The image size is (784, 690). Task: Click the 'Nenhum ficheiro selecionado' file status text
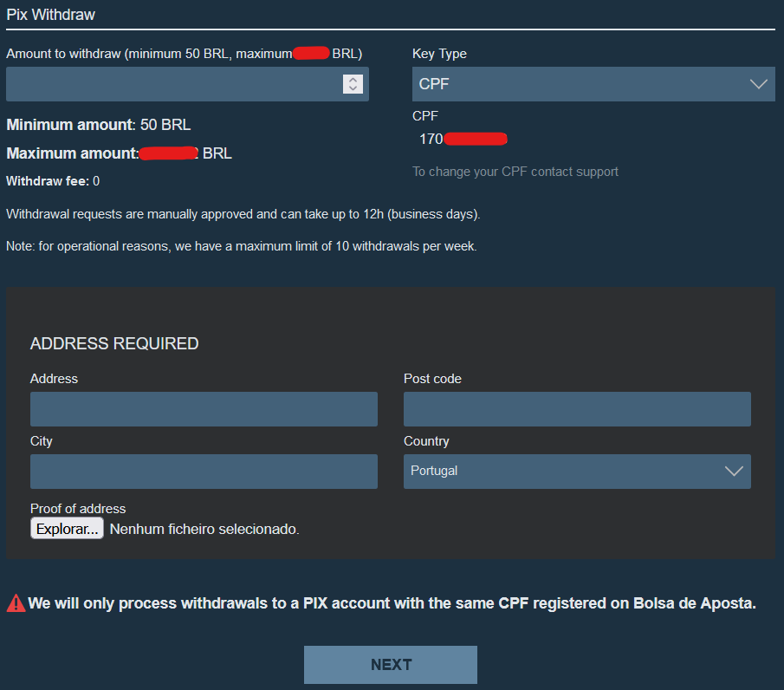point(204,529)
